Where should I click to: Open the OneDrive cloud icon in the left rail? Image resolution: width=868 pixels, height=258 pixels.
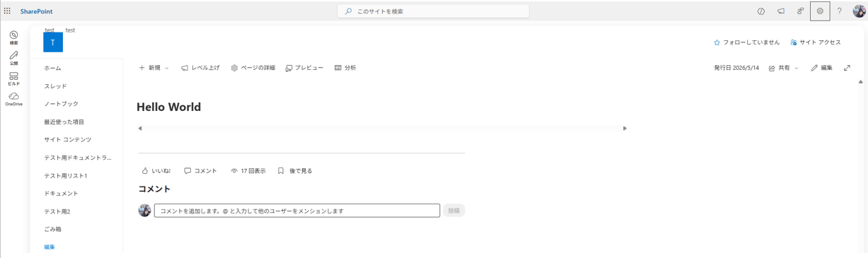[x=13, y=99]
